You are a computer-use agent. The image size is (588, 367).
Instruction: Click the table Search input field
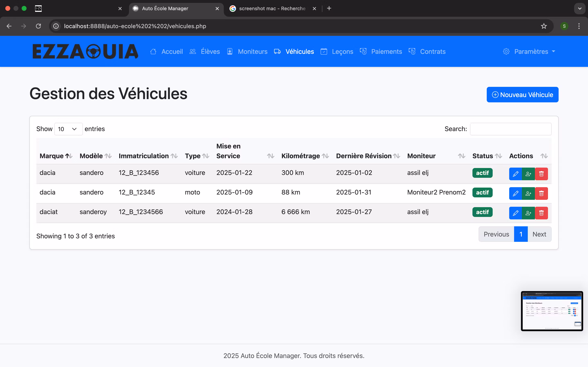click(510, 129)
